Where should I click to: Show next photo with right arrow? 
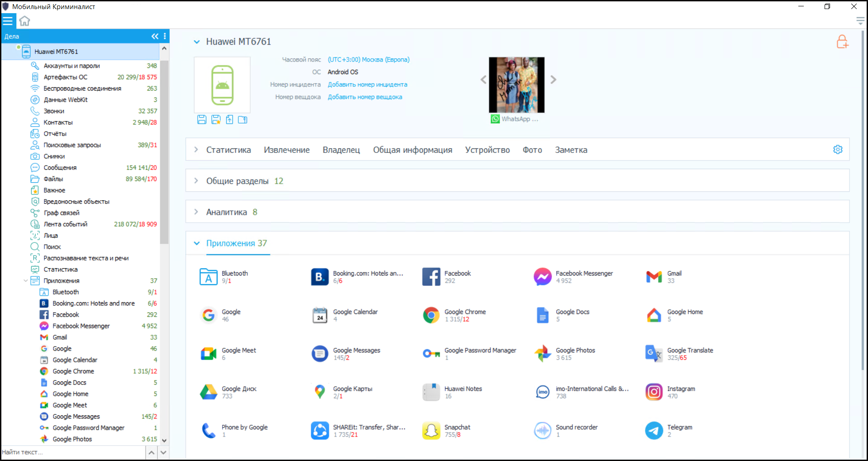tap(553, 80)
